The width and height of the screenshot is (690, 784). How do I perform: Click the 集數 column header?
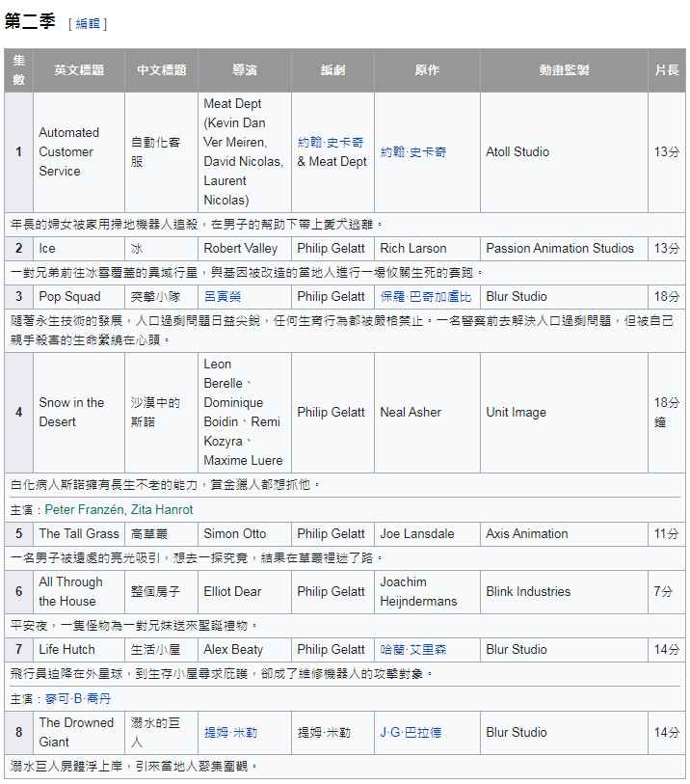point(19,70)
